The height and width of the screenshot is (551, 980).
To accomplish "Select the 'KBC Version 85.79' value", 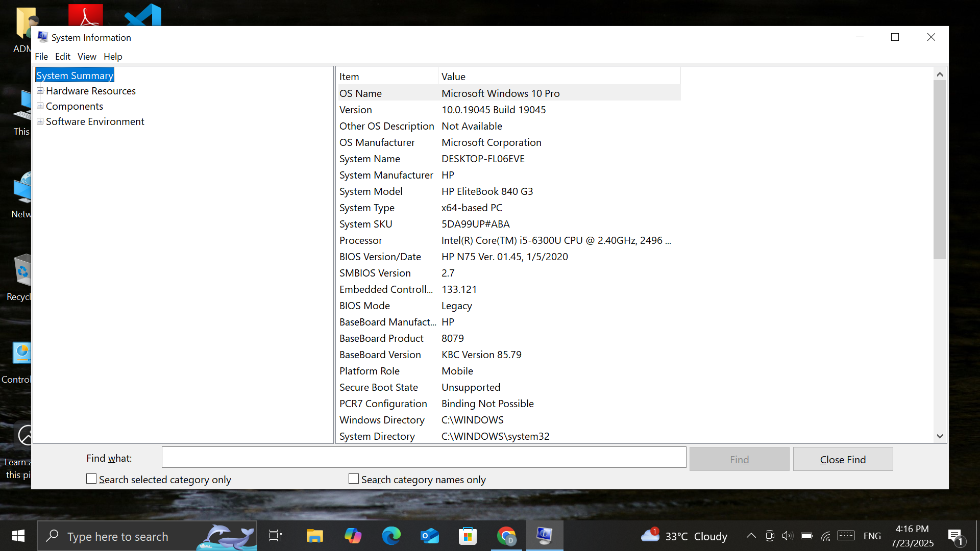I will click(481, 355).
